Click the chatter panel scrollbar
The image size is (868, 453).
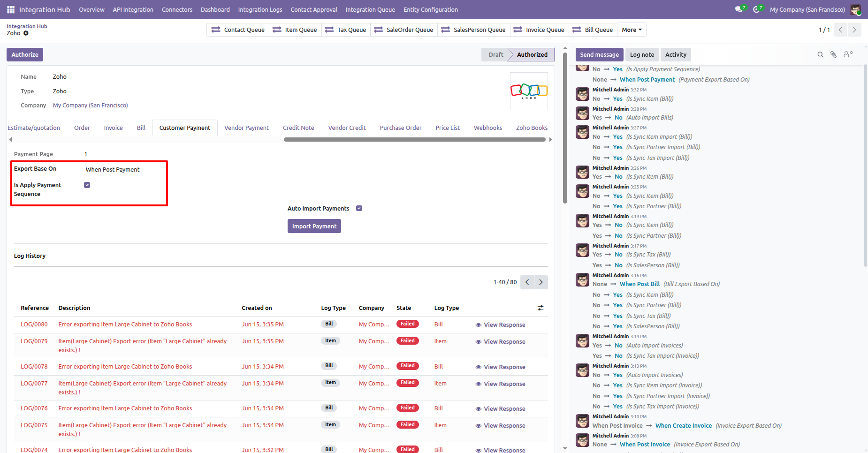click(866, 166)
